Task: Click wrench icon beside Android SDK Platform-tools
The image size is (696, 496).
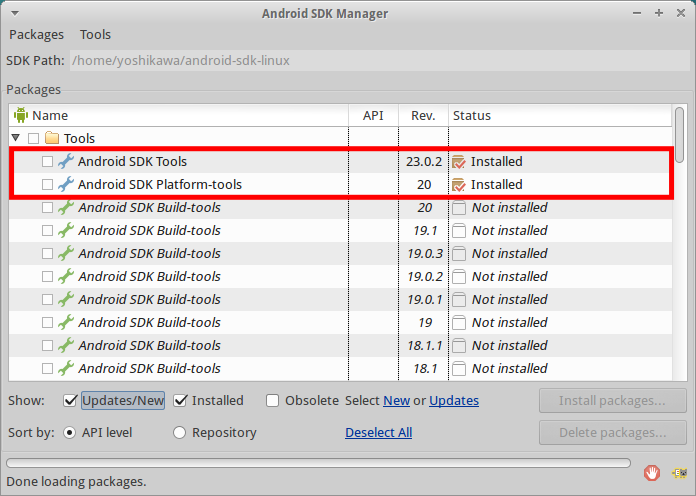Action: click(x=66, y=184)
